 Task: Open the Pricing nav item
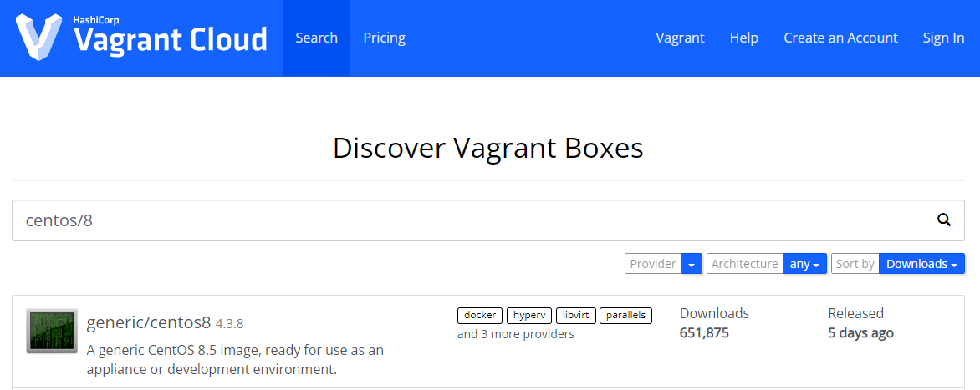coord(385,38)
